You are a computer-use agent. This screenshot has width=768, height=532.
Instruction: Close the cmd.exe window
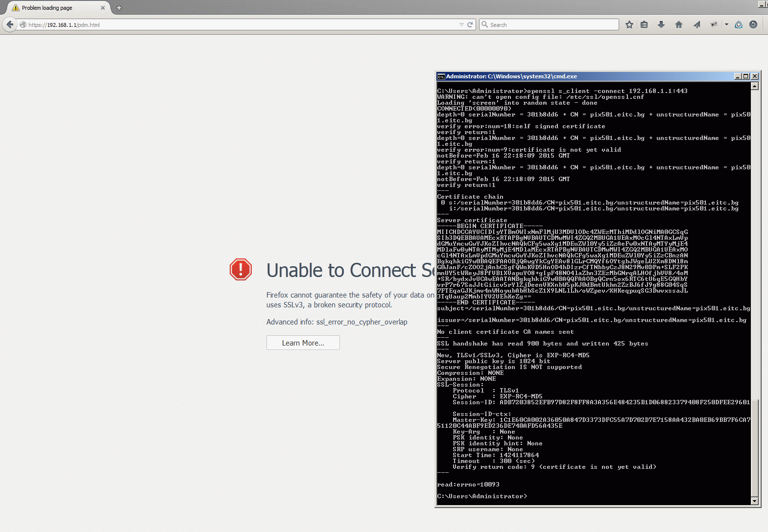pos(755,76)
